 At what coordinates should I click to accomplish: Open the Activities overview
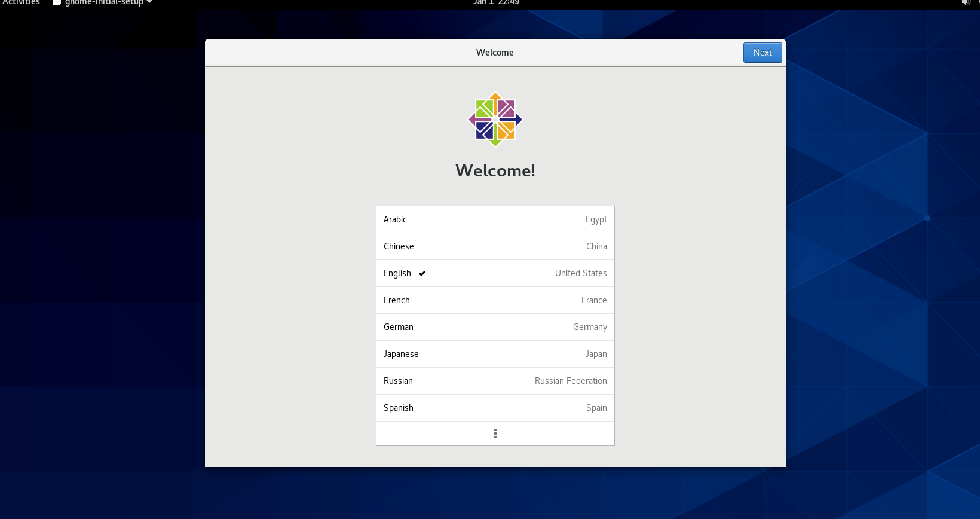point(21,2)
